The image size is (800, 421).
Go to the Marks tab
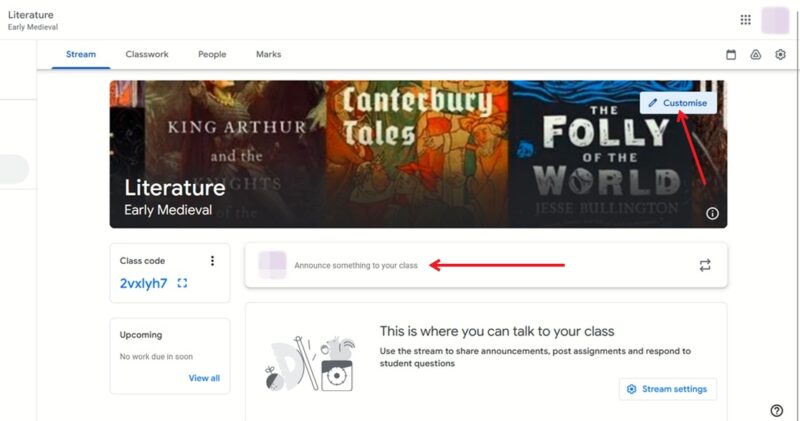268,54
